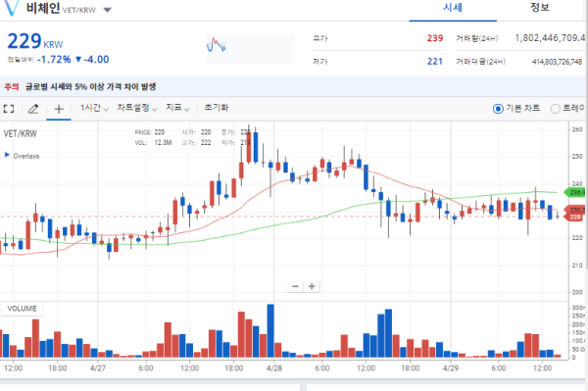Viewport: 588px width, 391px height.
Task: Select the crosshair plus tool icon
Action: (59, 109)
